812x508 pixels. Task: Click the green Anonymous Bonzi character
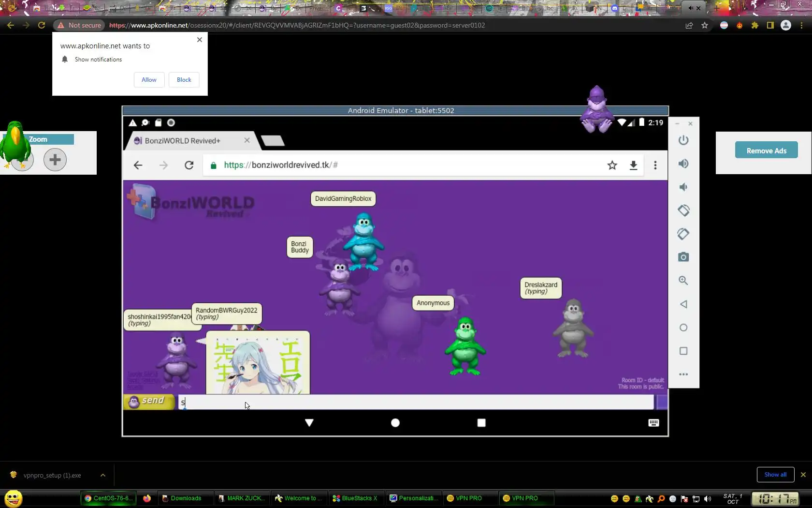click(465, 346)
